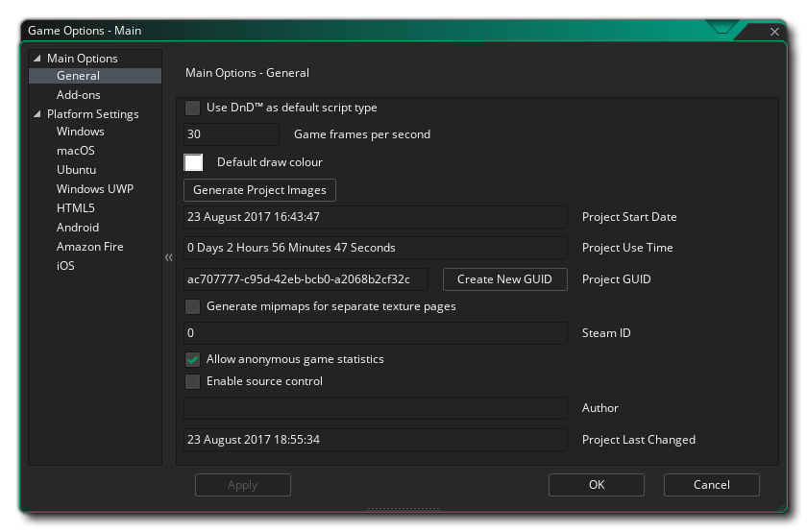This screenshot has height=532, width=807.
Task: Toggle Generate mipmaps for separate texture pages
Action: pyautogui.click(x=193, y=306)
